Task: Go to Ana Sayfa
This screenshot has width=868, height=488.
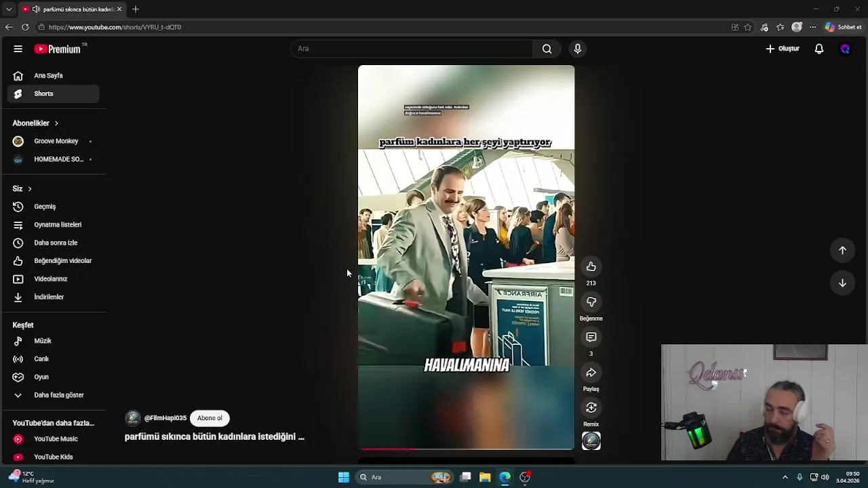Action: 54,76
